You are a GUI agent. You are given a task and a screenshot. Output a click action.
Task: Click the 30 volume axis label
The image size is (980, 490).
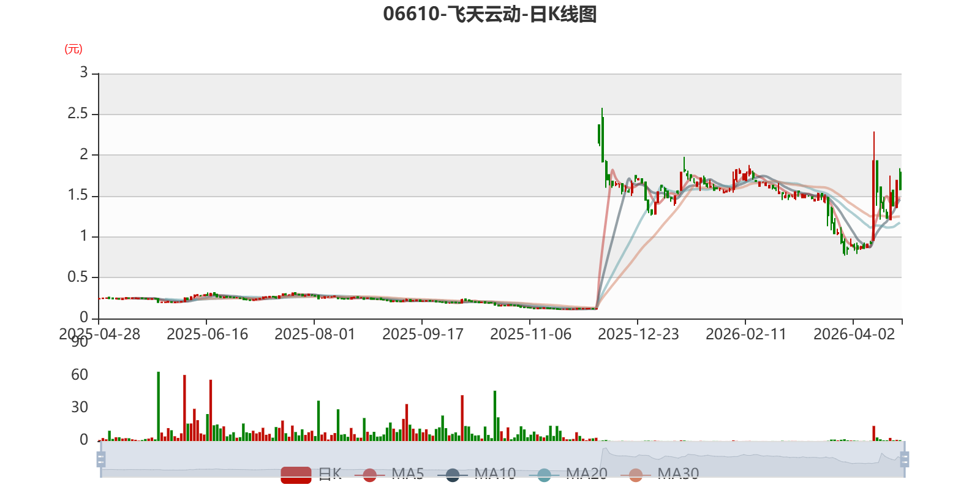click(x=80, y=407)
